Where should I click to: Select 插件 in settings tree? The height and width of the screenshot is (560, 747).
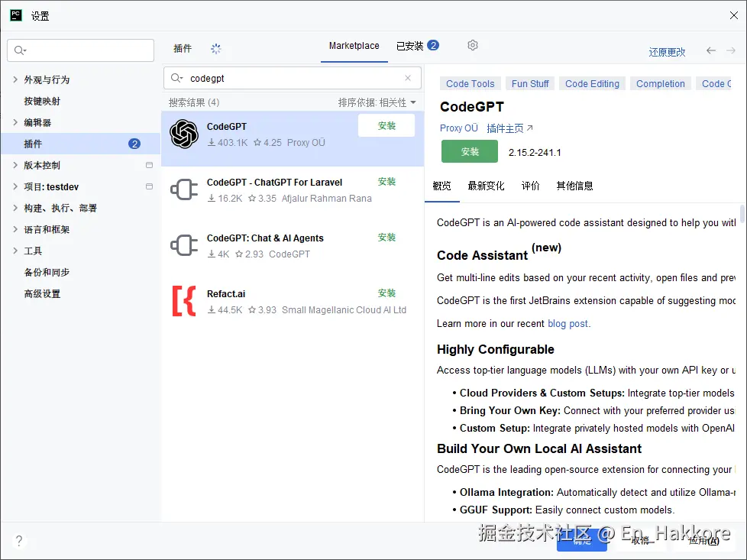point(80,144)
